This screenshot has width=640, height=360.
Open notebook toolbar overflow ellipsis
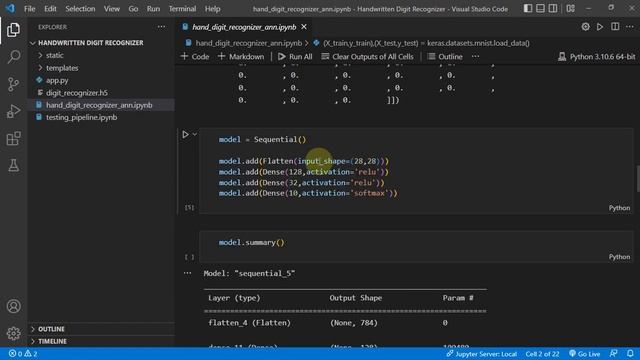(x=476, y=56)
